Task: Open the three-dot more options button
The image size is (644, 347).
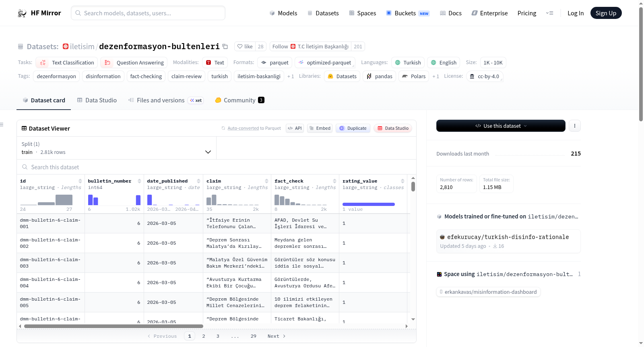Action: click(575, 126)
